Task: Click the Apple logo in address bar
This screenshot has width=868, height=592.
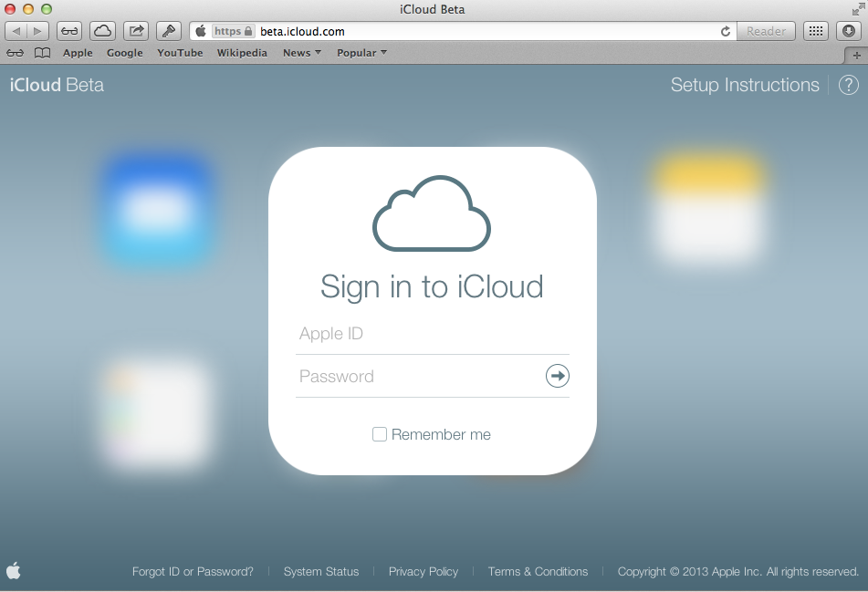Action: point(201,31)
